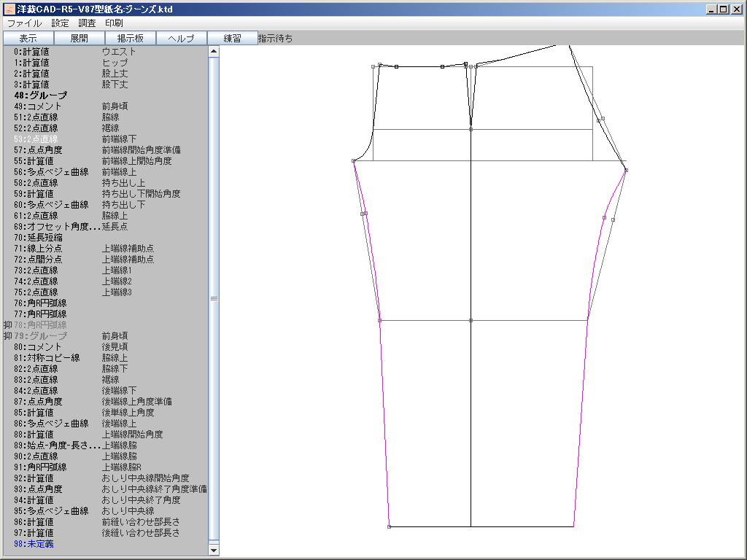The image size is (747, 560).
Task: Open the ファイル menu
Action: tap(24, 23)
